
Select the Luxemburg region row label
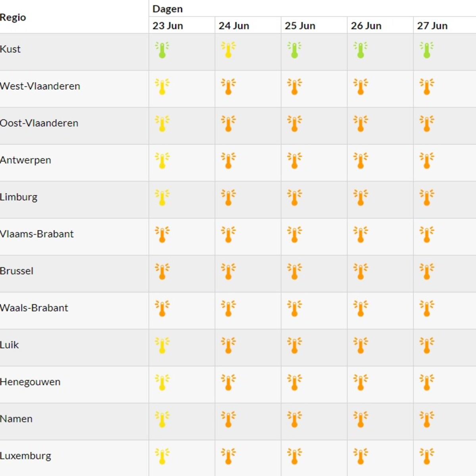25,456
